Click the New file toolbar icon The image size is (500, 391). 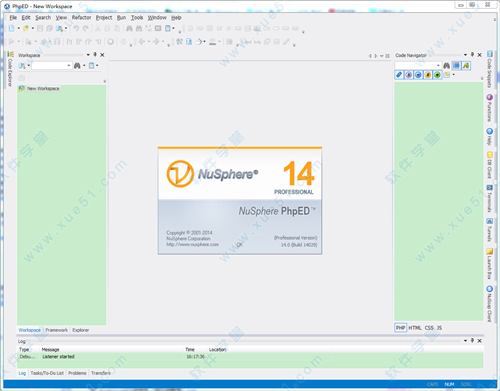(12, 29)
